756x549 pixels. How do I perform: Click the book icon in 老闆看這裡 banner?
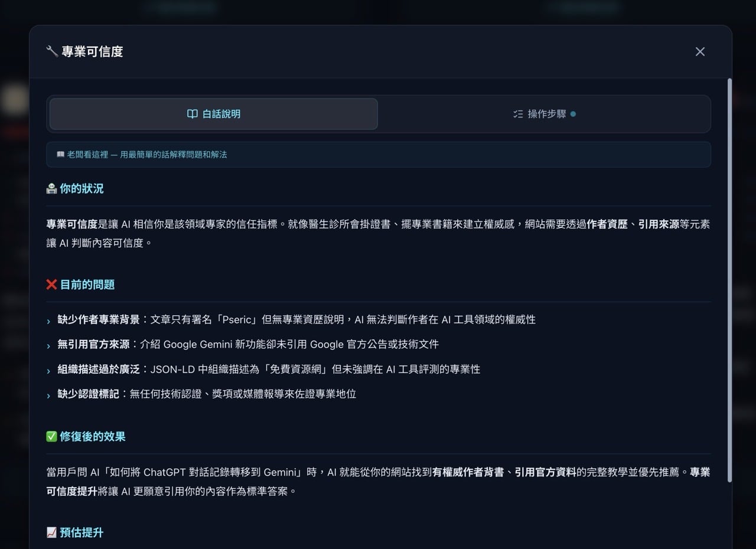coord(60,155)
